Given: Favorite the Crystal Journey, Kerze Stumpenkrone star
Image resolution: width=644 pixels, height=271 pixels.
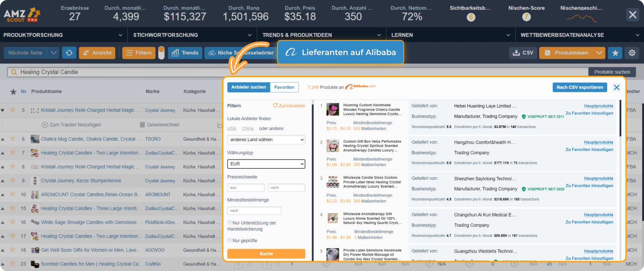Looking at the screenshot, I should [x=12, y=181].
